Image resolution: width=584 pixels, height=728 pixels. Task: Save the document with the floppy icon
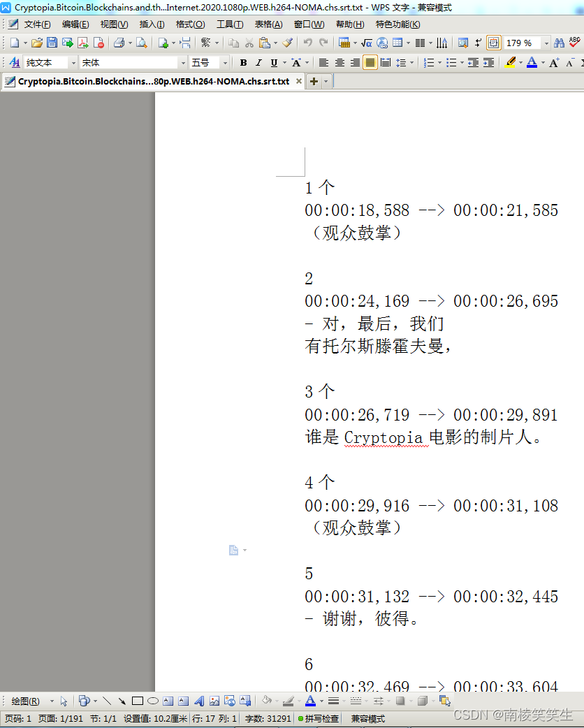tap(52, 43)
